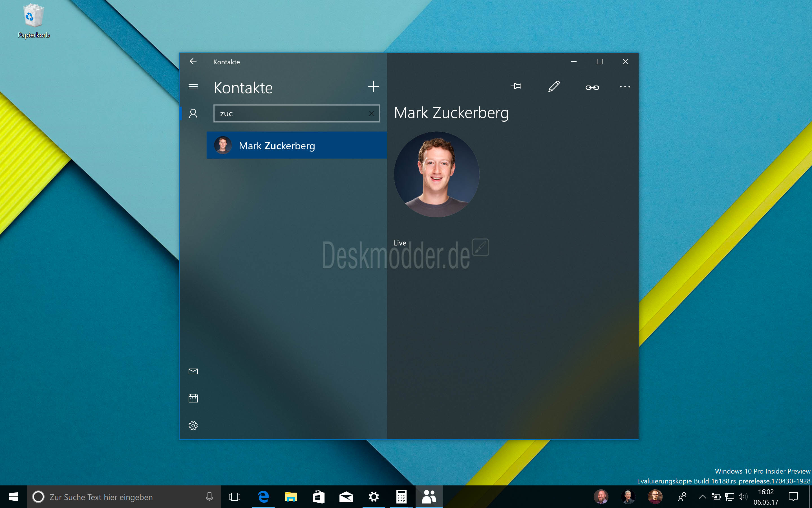This screenshot has height=508, width=812.
Task: Click the large Mark Zuckerberg profile photo
Action: point(436,174)
